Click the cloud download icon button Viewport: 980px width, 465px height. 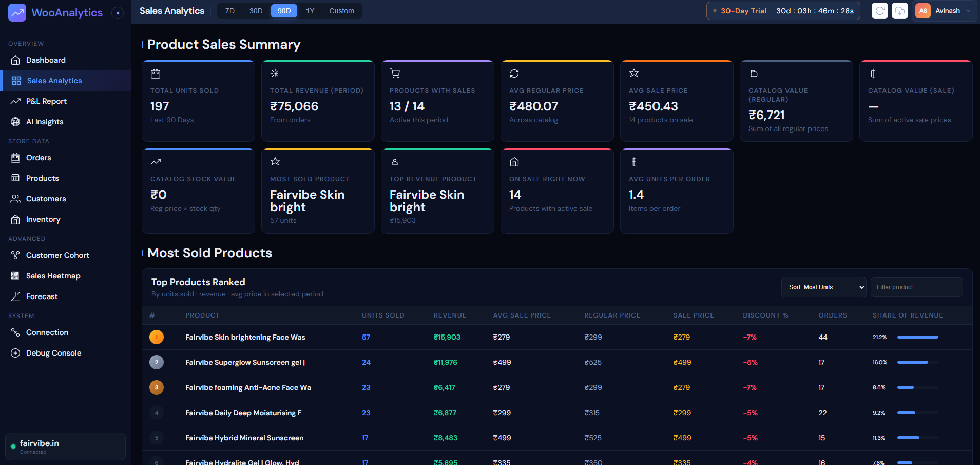pyautogui.click(x=899, y=11)
